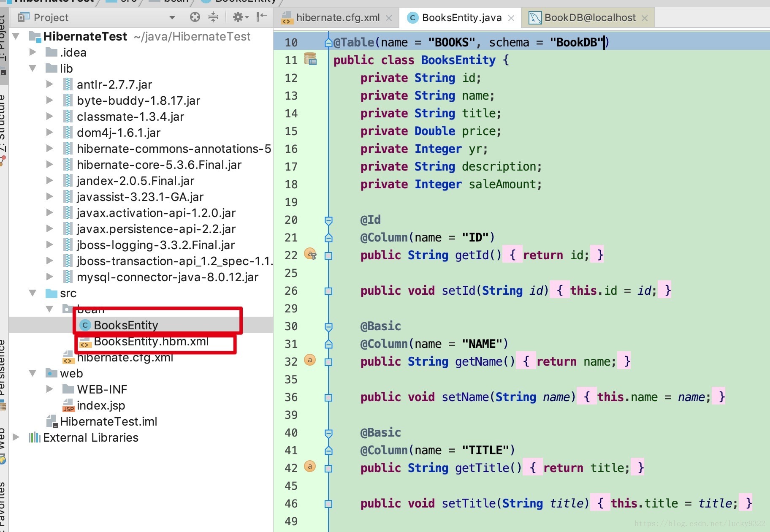
Task: Click the scroll-from-source target icon
Action: point(195,17)
